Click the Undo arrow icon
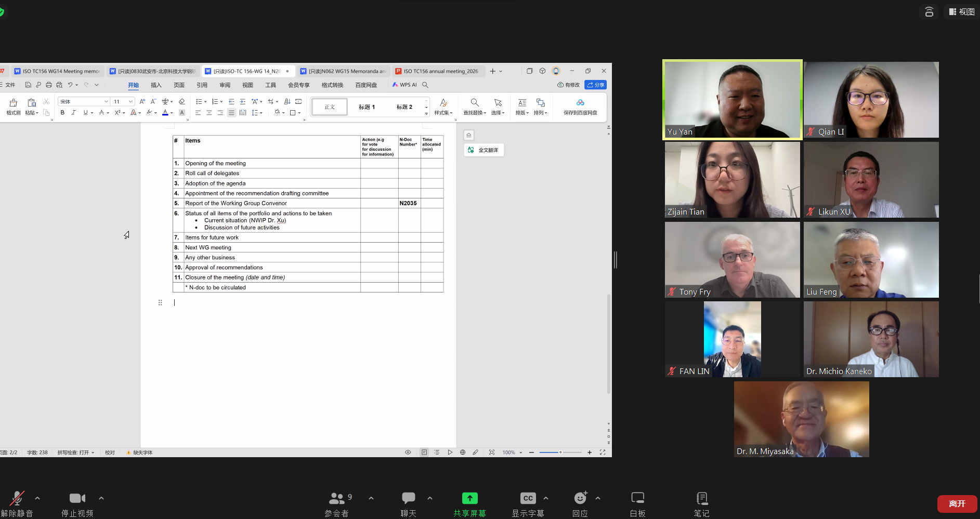Screen dimensions: 980x519 pos(70,85)
